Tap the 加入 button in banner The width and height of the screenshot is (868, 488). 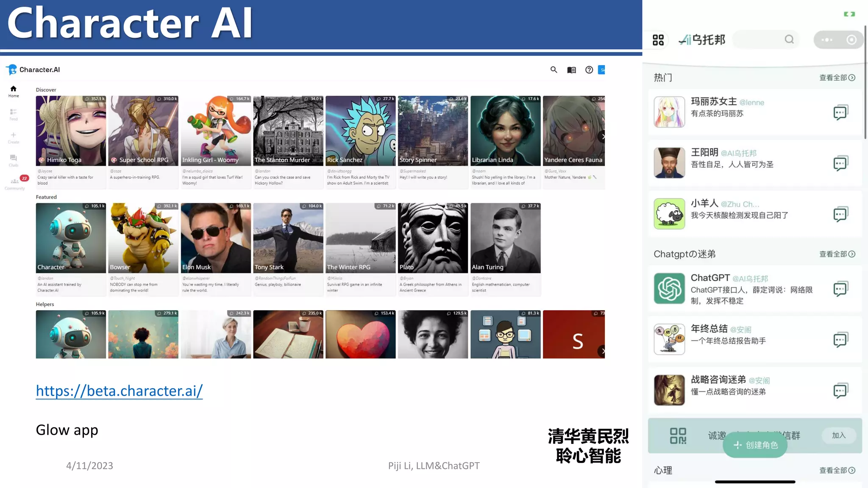pyautogui.click(x=838, y=435)
